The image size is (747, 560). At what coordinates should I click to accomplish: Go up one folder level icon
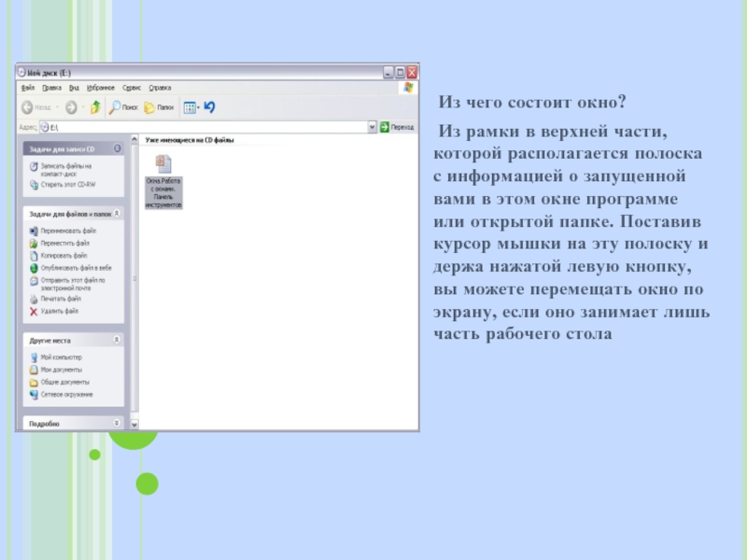(95, 107)
